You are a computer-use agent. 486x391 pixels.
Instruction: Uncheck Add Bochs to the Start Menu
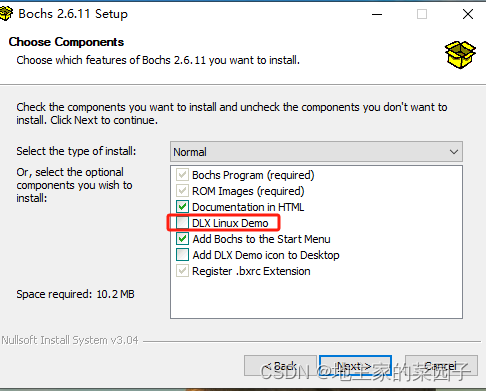coord(182,239)
